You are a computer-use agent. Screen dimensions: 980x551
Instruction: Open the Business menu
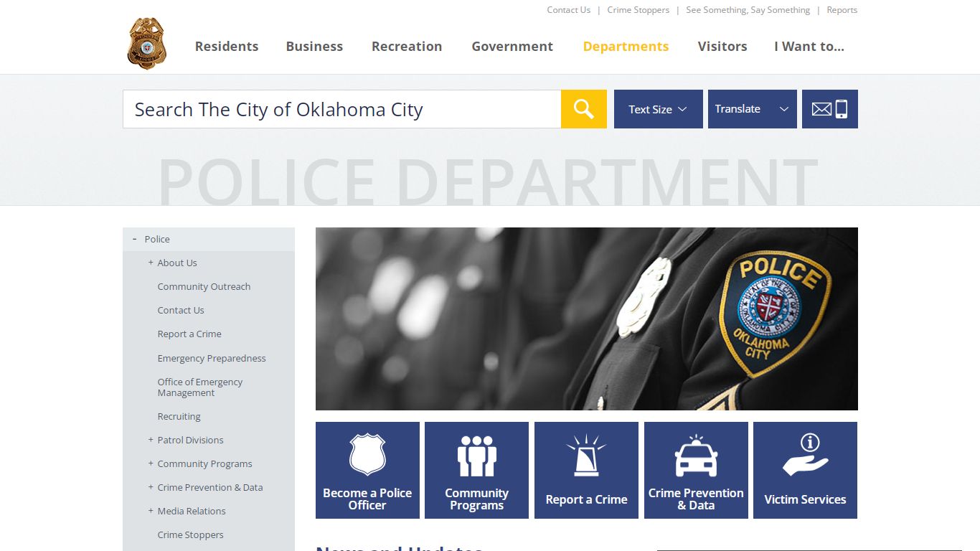pos(314,46)
